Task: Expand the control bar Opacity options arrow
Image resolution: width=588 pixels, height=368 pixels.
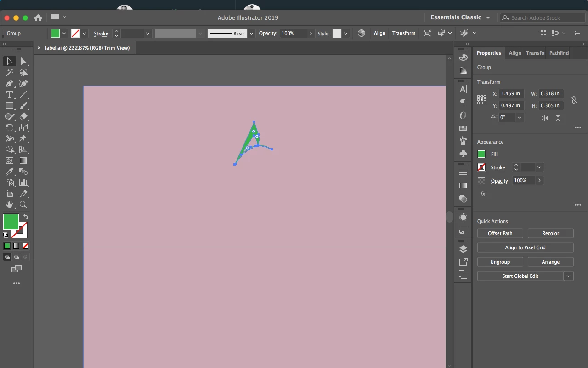Action: tap(311, 33)
